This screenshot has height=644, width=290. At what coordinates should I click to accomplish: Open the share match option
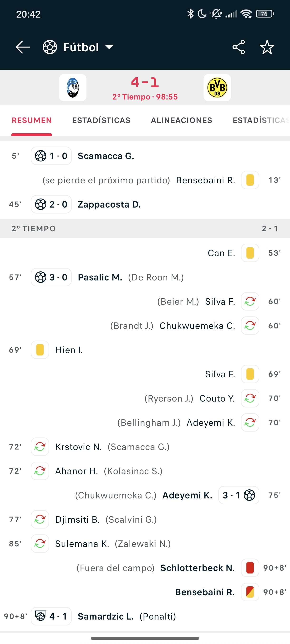238,47
